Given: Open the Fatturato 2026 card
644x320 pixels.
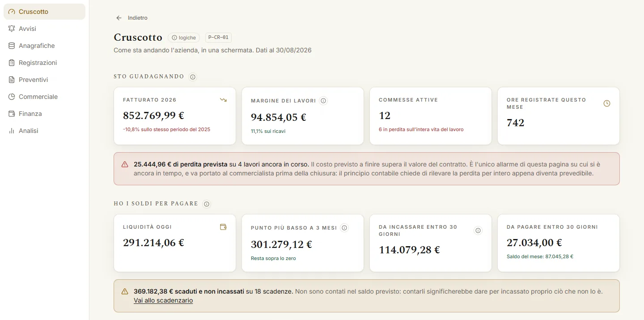Looking at the screenshot, I should [175, 116].
